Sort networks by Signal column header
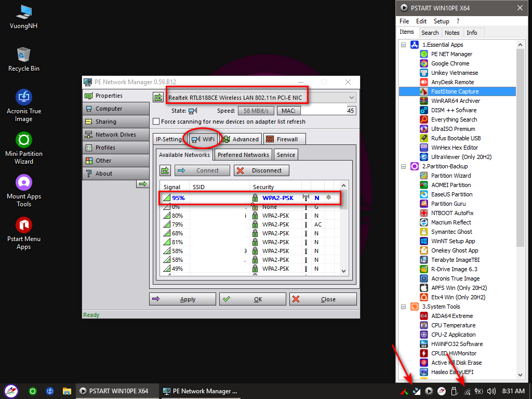This screenshot has width=532, height=399. 175,187
